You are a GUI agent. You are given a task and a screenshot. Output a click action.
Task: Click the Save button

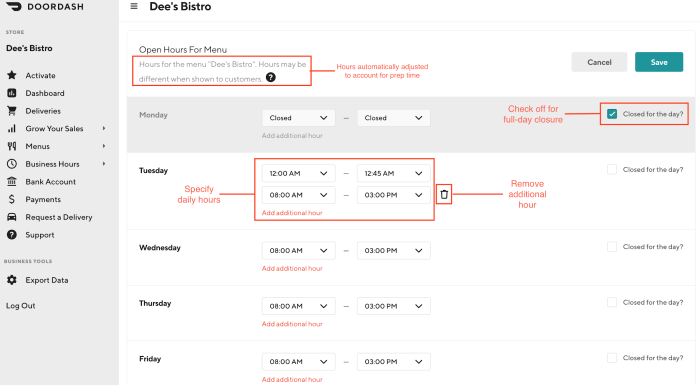coord(659,62)
